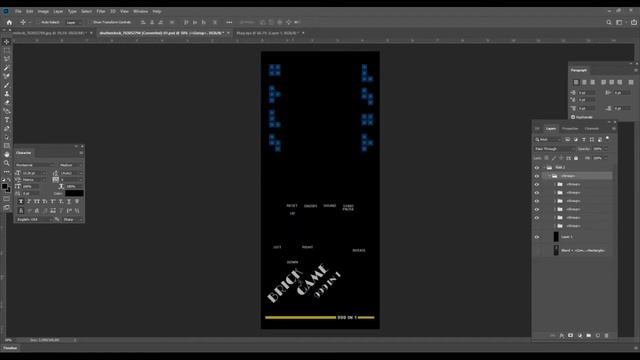Toggle Show Transform Controls checkbox
640x360 pixels.
91,22
